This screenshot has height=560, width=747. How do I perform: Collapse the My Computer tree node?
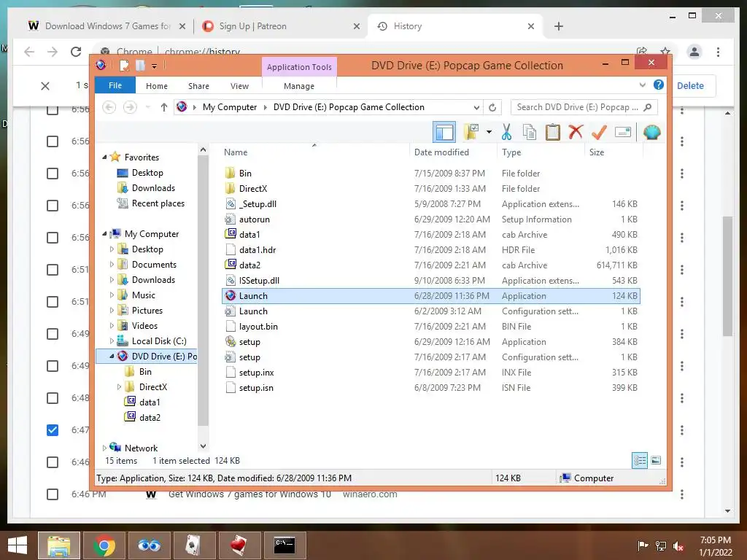104,233
